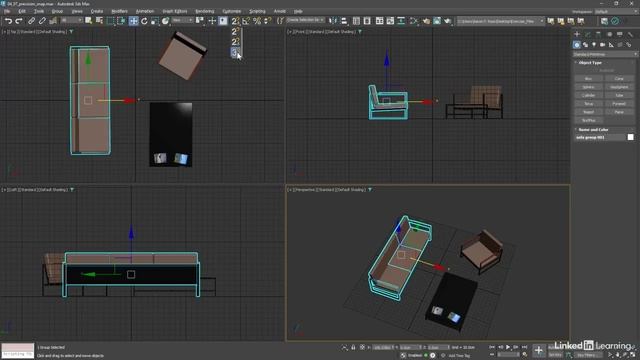
Task: Activate the Select and Move tool
Action: [133, 21]
